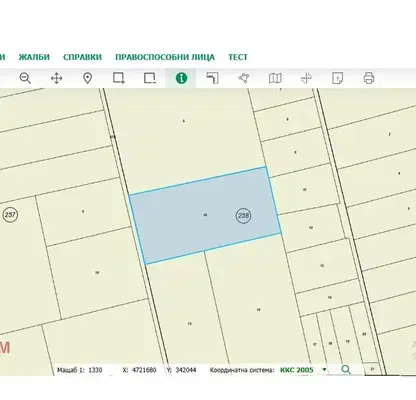Screen dimensions: 416x400
Task: Open the sketch document note icon
Action: (x=337, y=78)
